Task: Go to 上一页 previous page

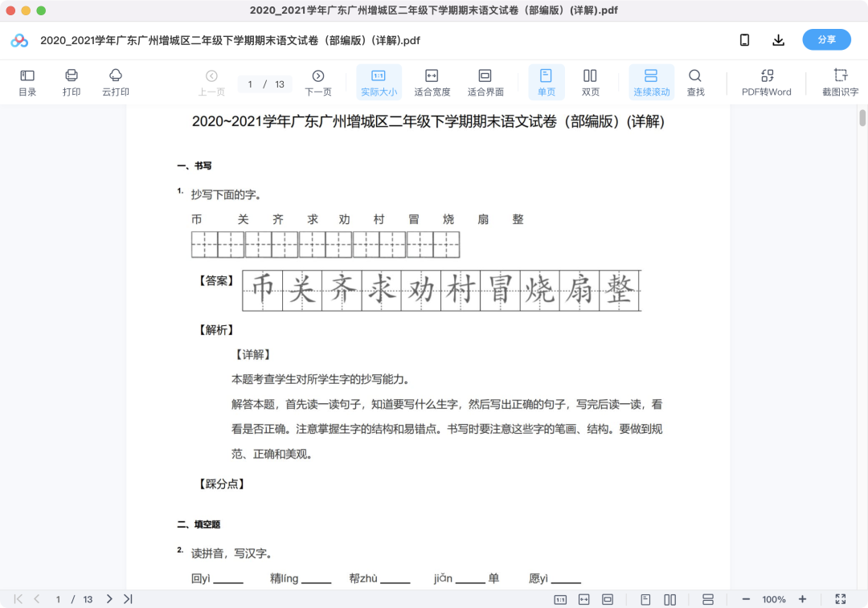Action: (211, 83)
